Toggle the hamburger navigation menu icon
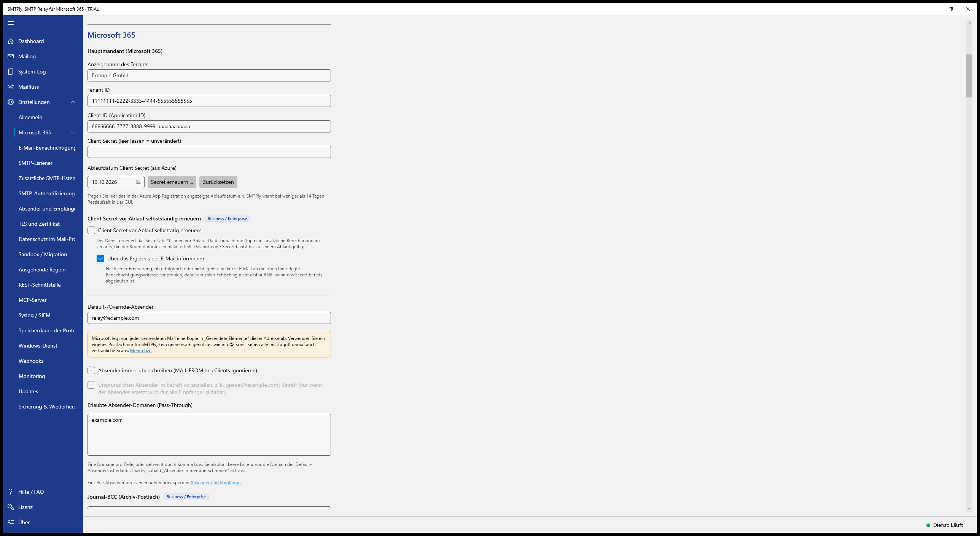 pos(11,23)
